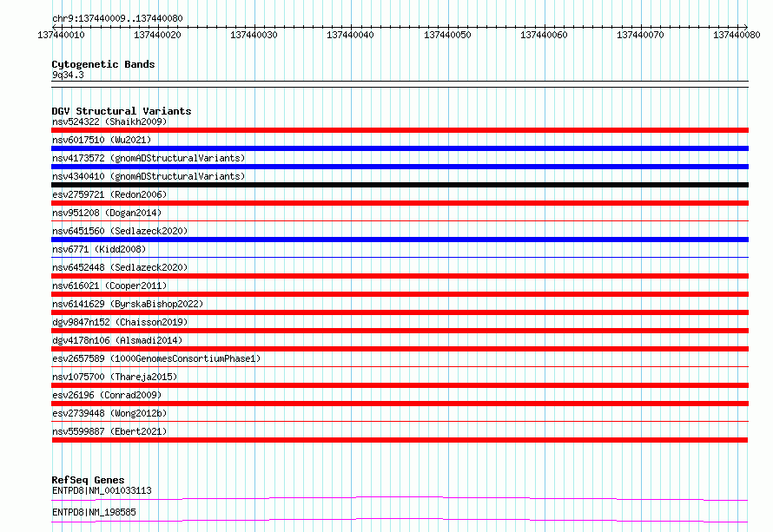Click red bar under dgv4178n106 (Alsmadi2014)
Screen dimensions: 773x532
point(400,349)
